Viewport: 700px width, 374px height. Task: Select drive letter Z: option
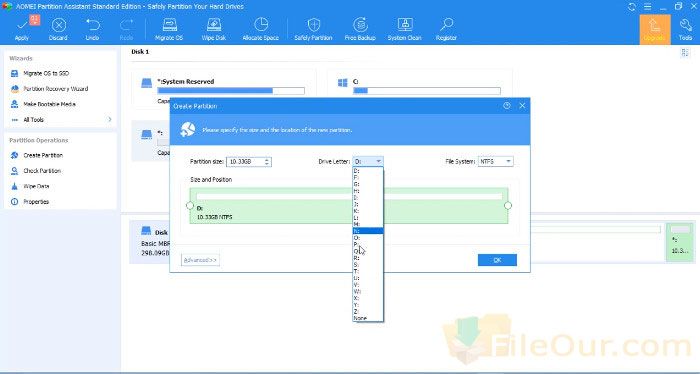pyautogui.click(x=367, y=312)
